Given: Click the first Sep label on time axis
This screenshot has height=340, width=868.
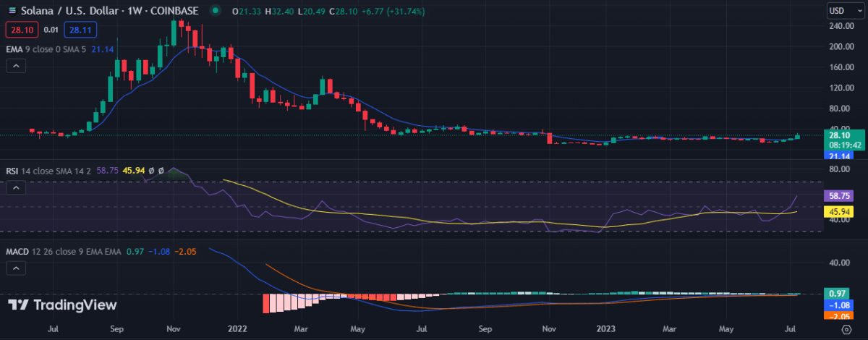Looking at the screenshot, I should pyautogui.click(x=116, y=328).
